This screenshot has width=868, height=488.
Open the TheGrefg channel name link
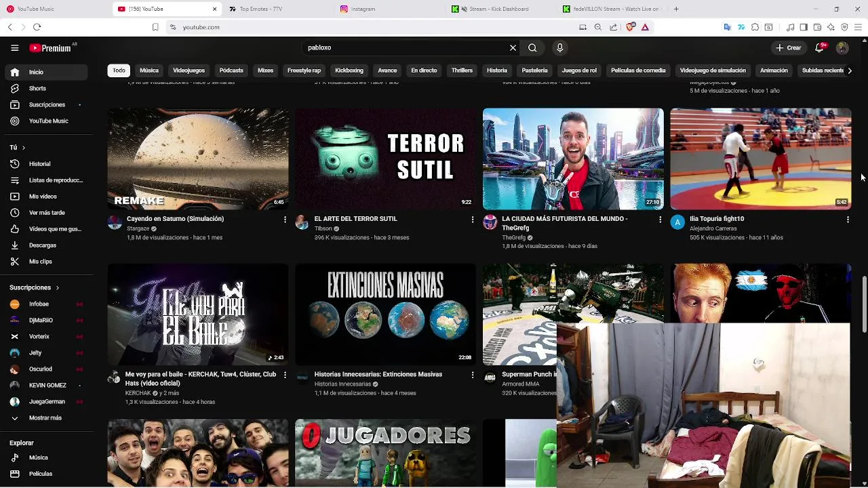point(513,237)
